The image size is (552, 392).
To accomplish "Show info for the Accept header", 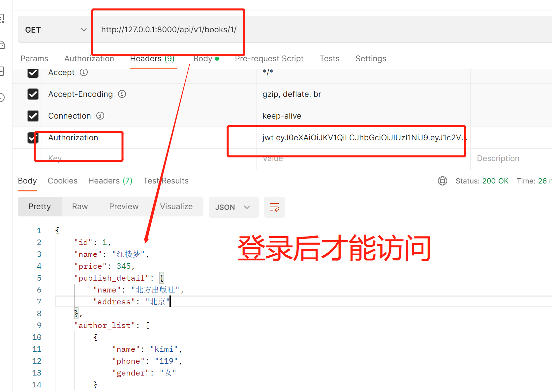I will click(84, 72).
